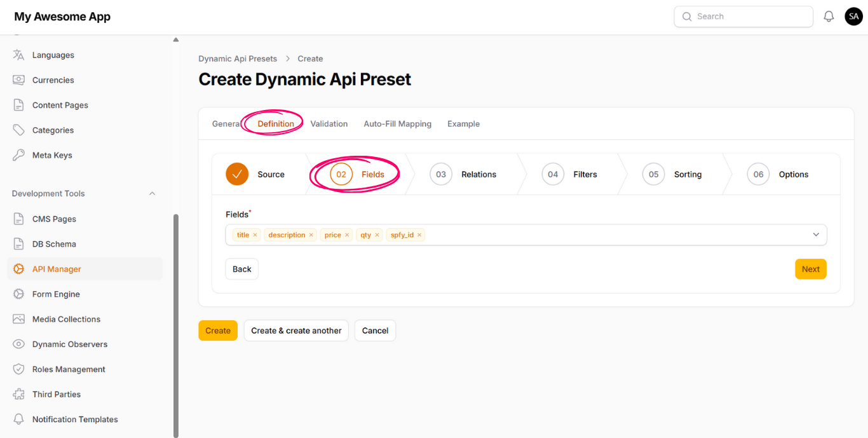Open the Auto-Fill Mapping tab
The width and height of the screenshot is (868, 438).
pos(397,124)
